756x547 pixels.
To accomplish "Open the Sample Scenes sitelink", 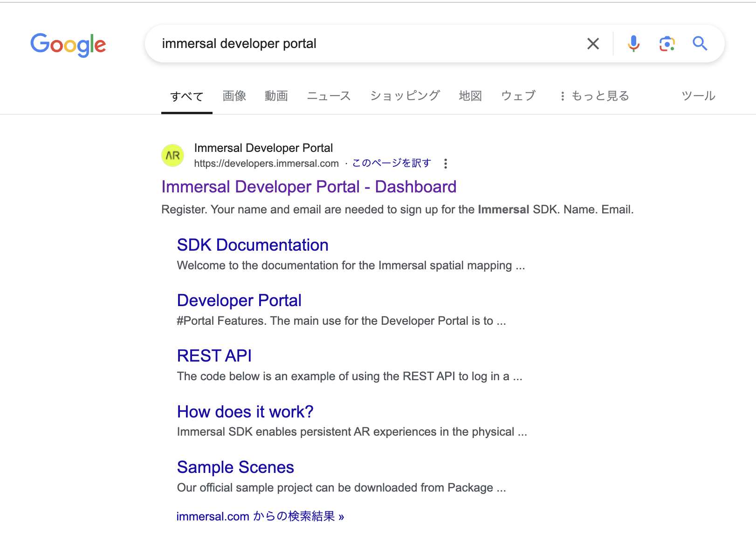I will click(235, 467).
